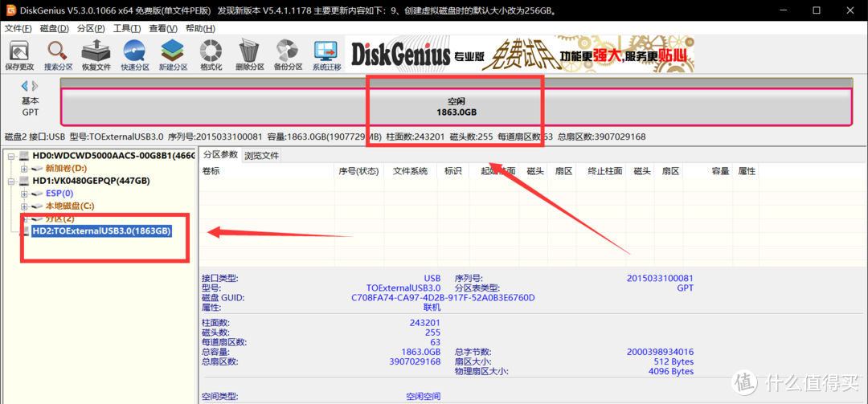Click the 基本 GPT disk type label
Viewport: 868px width, 404px height.
pyautogui.click(x=30, y=106)
